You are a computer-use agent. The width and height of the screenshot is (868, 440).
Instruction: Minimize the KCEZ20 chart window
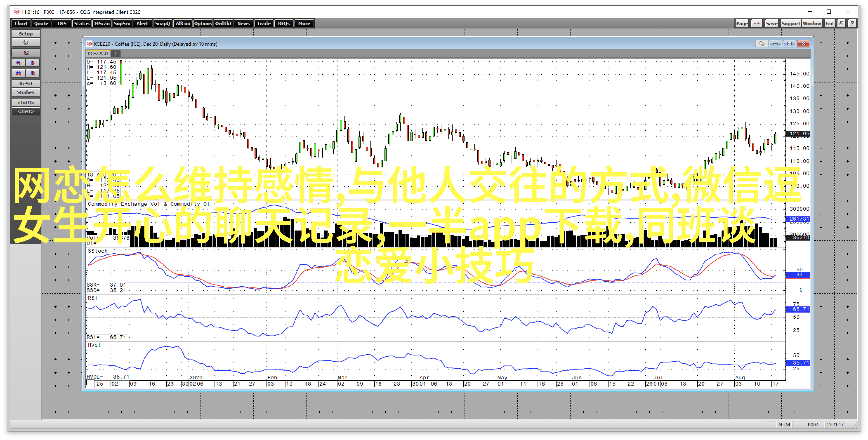coord(775,44)
